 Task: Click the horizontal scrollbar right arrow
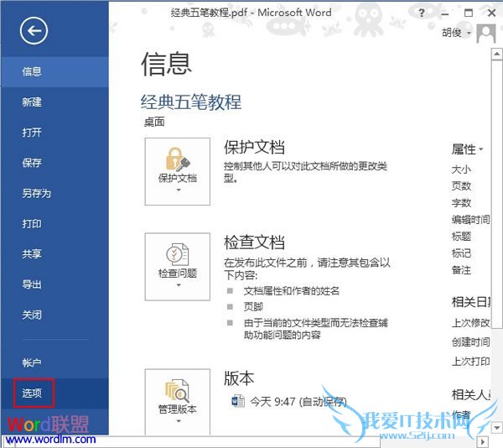[483, 442]
